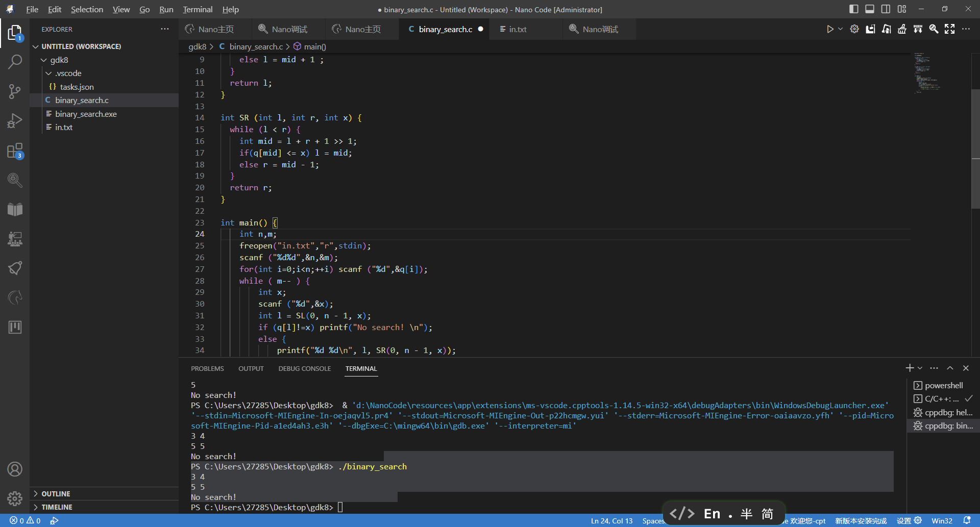Open the open-book icon in activity bar
This screenshot has height=527, width=980.
click(15, 209)
